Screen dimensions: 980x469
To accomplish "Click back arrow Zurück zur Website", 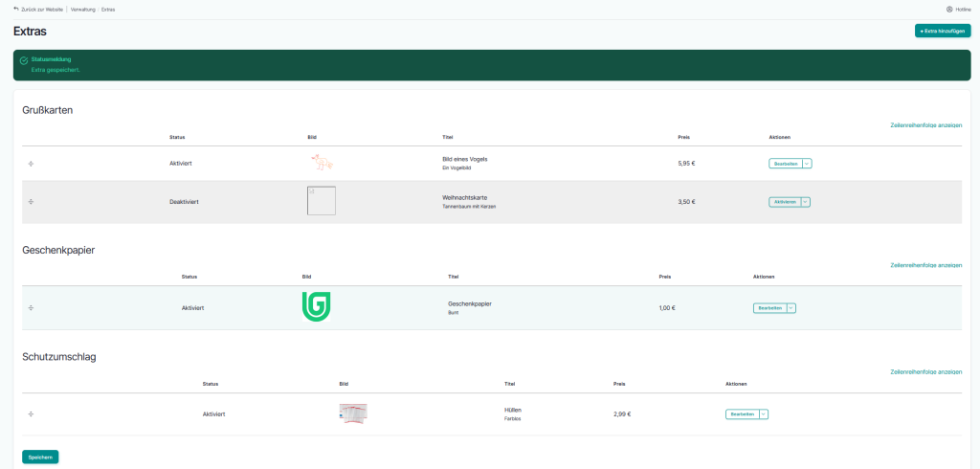I will 16,9.
